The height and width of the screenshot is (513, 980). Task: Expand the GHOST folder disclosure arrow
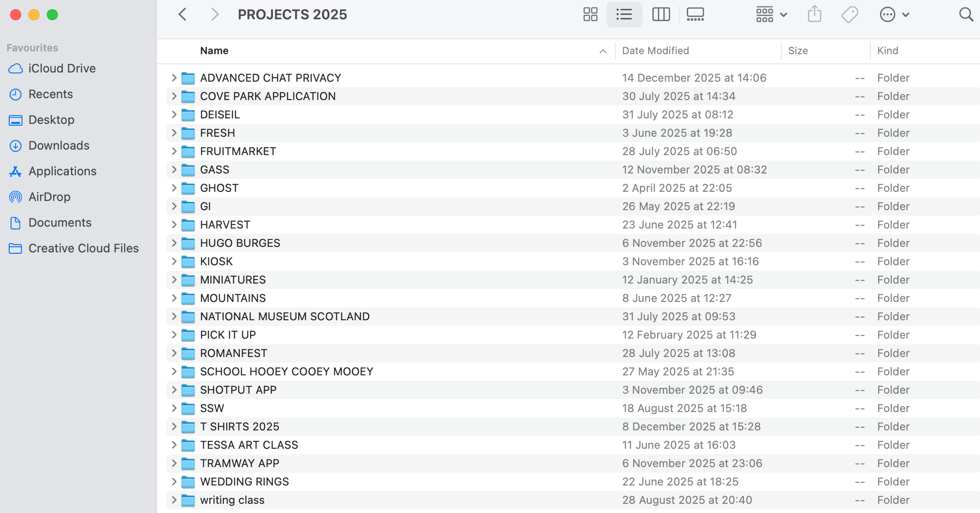[174, 188]
